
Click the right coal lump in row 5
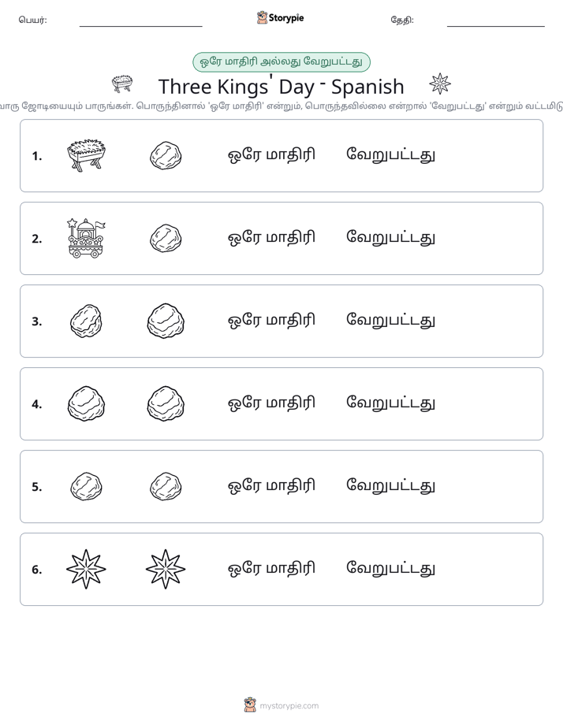[166, 487]
